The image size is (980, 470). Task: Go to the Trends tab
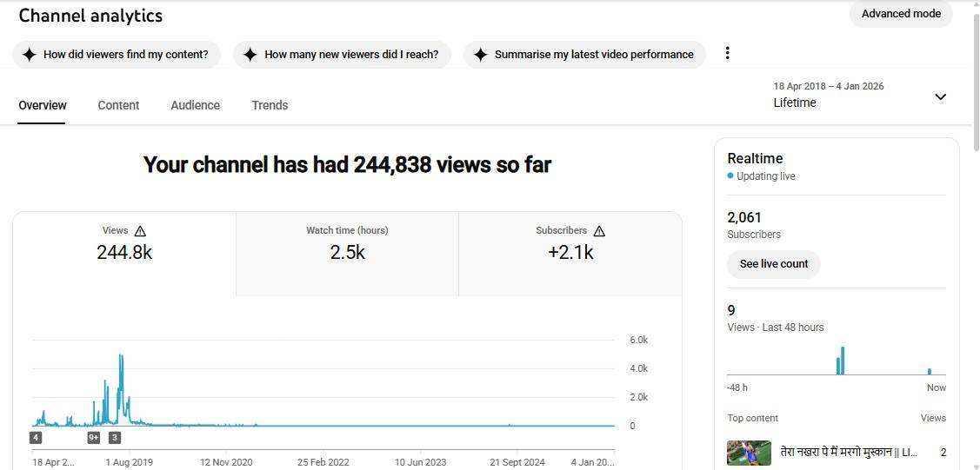pyautogui.click(x=270, y=105)
